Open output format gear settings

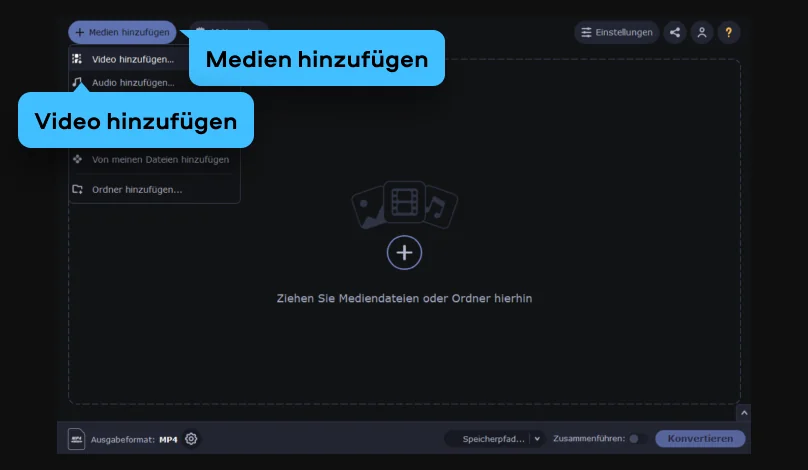click(191, 439)
